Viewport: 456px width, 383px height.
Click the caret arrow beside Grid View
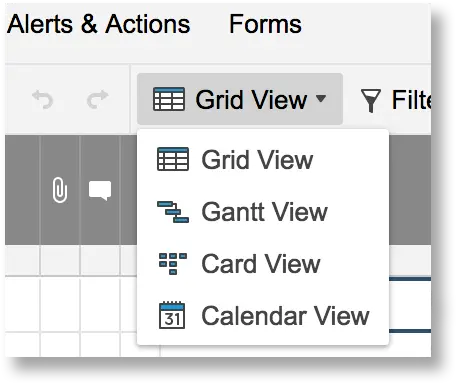(321, 98)
